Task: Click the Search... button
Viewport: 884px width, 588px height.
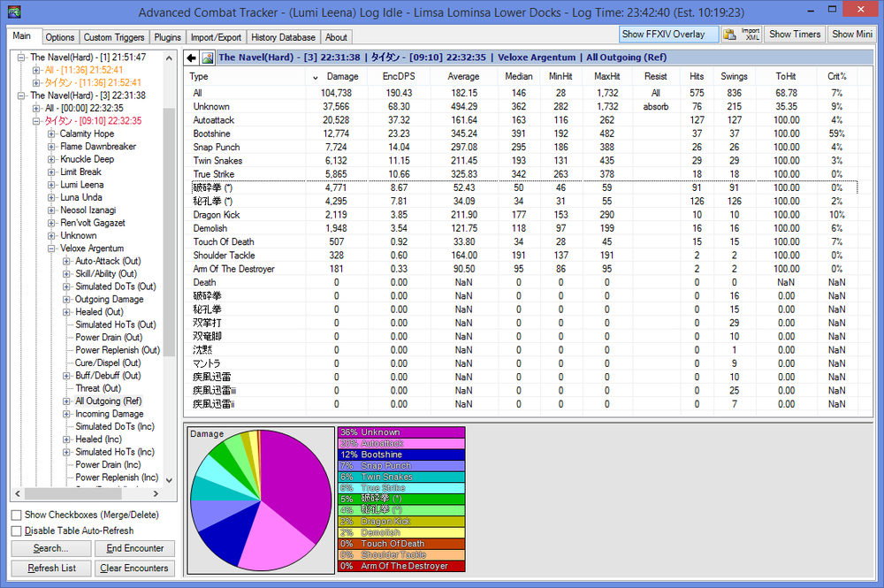Action: (x=50, y=548)
